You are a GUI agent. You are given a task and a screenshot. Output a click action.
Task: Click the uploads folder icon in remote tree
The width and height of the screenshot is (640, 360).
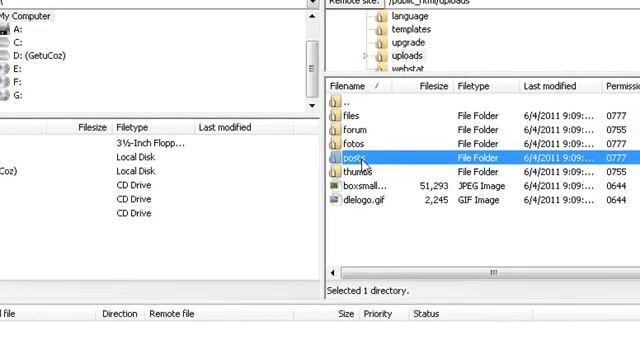tap(381, 56)
